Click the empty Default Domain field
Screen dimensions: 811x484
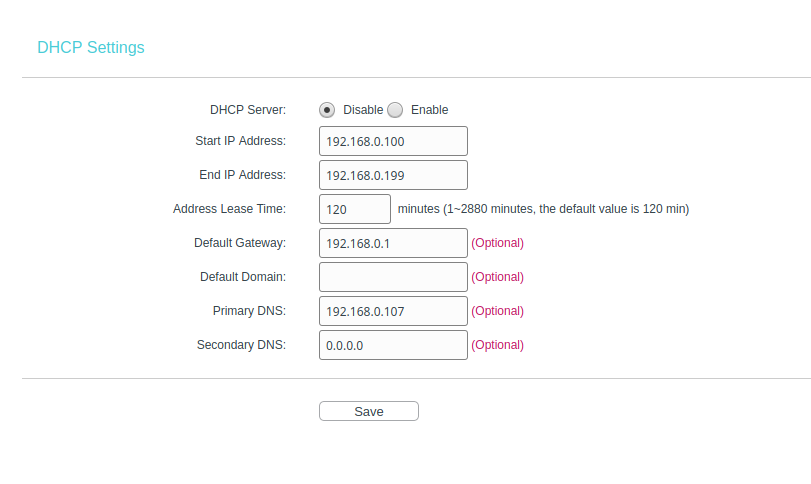pyautogui.click(x=393, y=277)
